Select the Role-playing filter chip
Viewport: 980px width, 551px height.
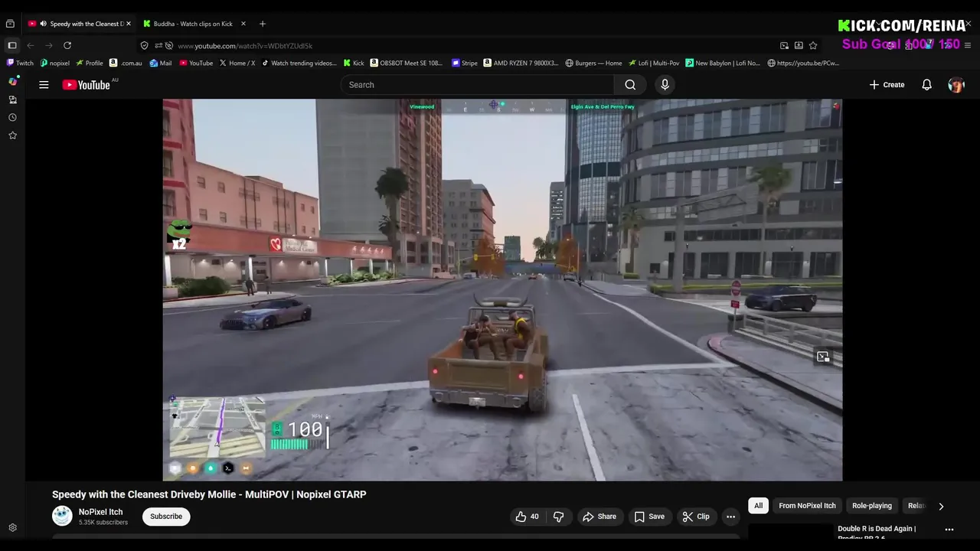(x=872, y=506)
